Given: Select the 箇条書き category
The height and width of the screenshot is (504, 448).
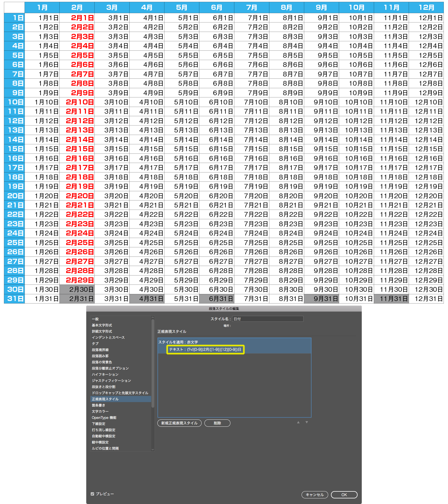Looking at the screenshot, I should point(99,405).
